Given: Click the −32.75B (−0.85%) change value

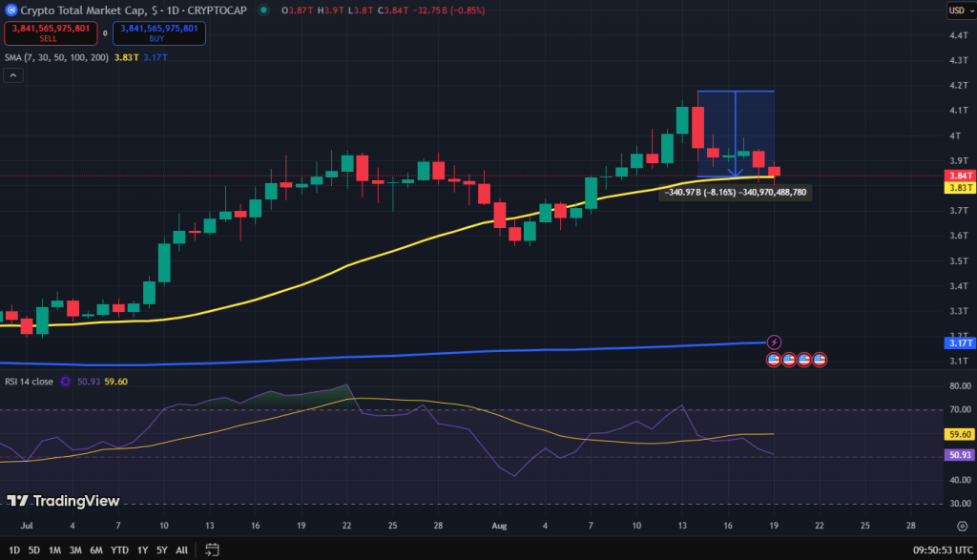Looking at the screenshot, I should pyautogui.click(x=448, y=10).
